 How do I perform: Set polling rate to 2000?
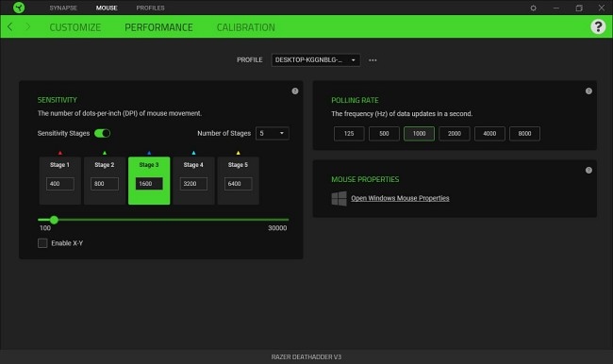pyautogui.click(x=455, y=134)
